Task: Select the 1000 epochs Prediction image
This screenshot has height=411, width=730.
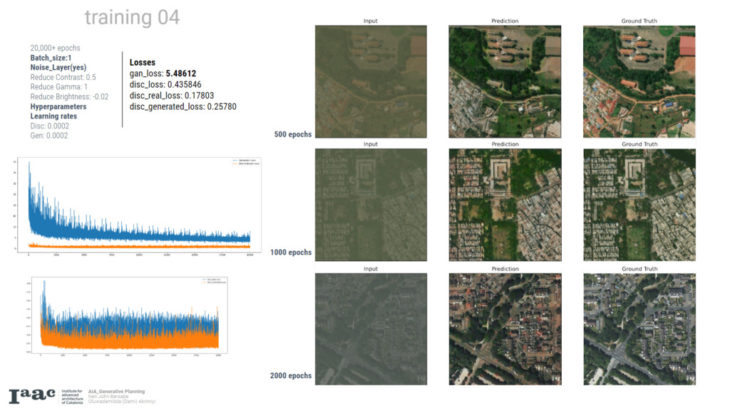Action: 504,204
